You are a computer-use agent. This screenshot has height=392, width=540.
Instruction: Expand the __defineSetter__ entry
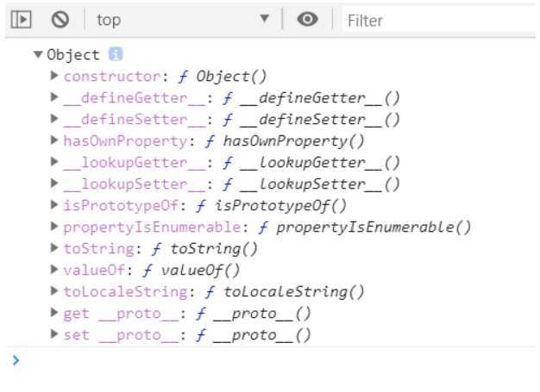[55, 120]
